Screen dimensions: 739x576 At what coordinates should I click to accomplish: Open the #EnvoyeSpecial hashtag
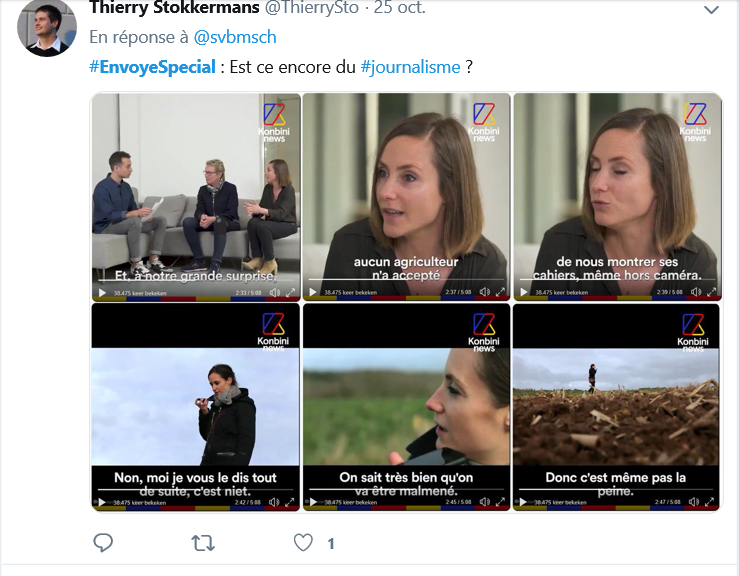click(152, 67)
